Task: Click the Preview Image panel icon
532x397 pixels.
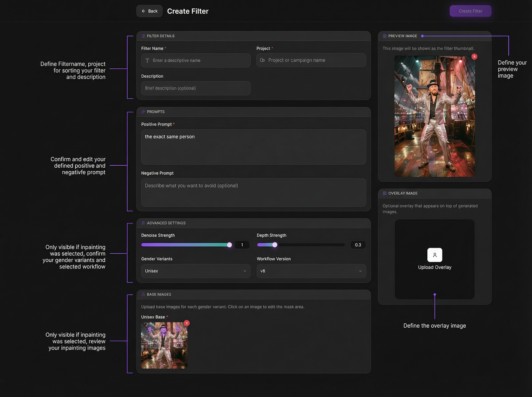Action: point(385,36)
